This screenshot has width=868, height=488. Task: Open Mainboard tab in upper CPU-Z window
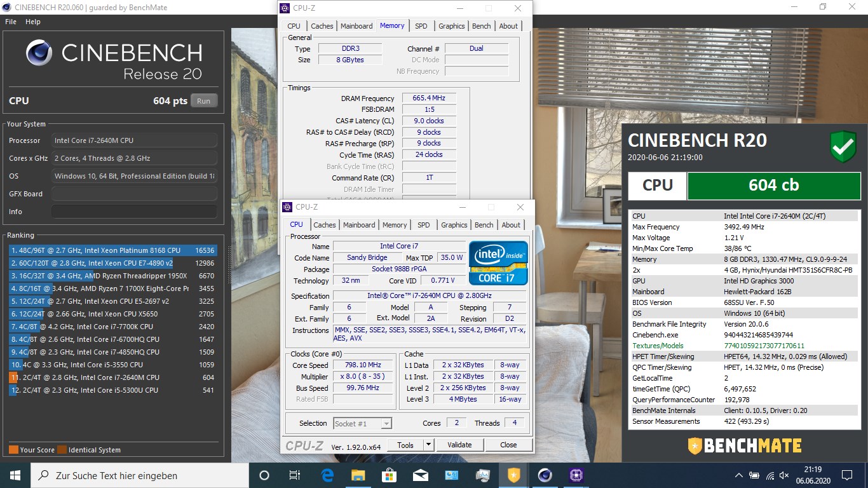pyautogui.click(x=356, y=26)
